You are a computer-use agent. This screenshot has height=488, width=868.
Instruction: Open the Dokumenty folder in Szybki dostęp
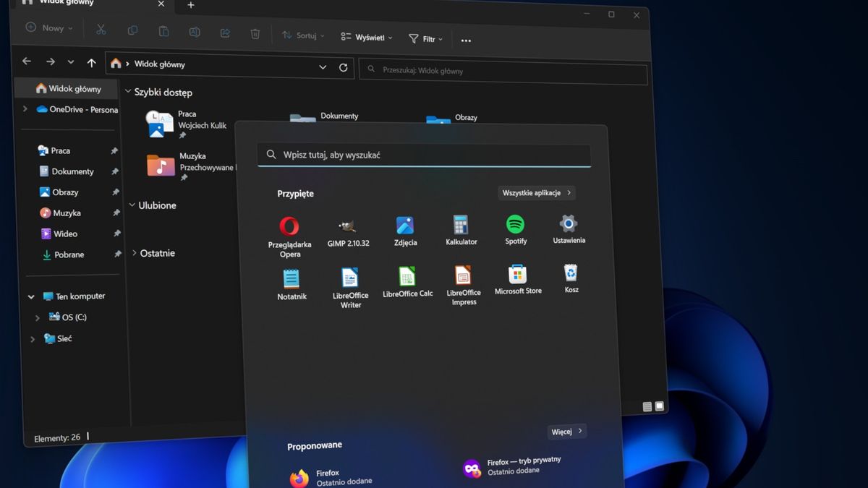click(x=324, y=117)
